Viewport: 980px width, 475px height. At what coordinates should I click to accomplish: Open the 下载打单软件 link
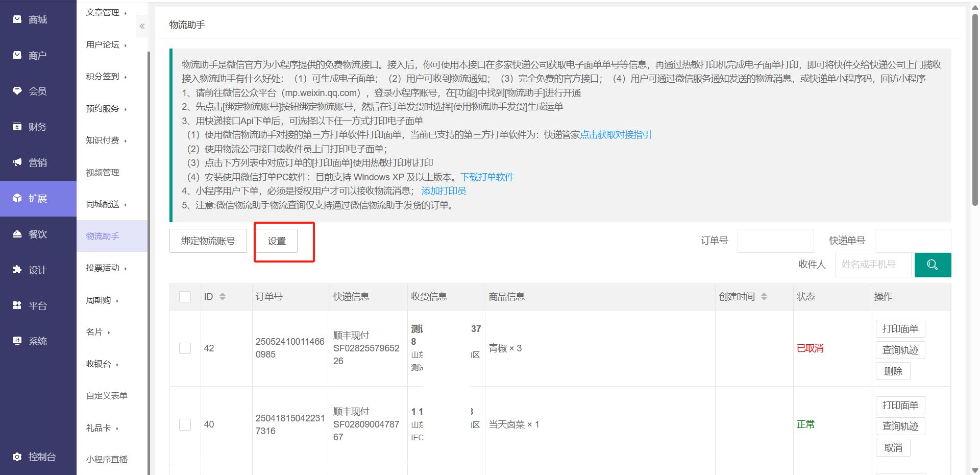487,177
